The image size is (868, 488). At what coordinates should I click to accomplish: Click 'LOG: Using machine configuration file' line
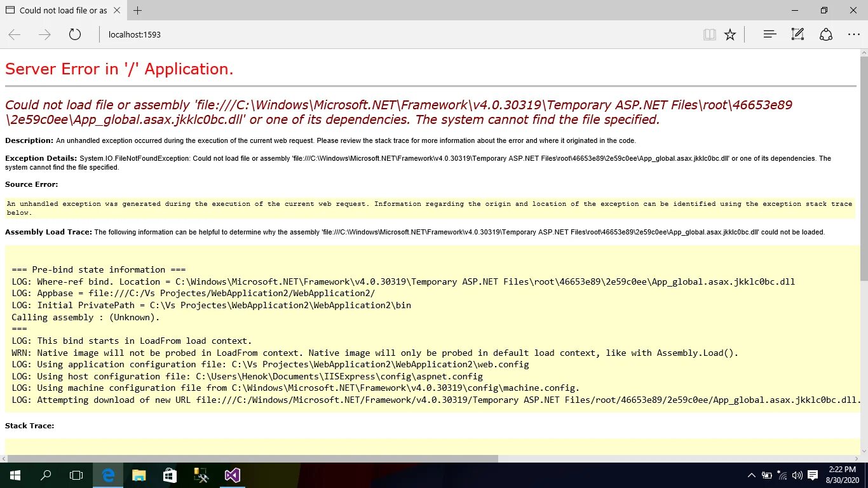[295, 388]
